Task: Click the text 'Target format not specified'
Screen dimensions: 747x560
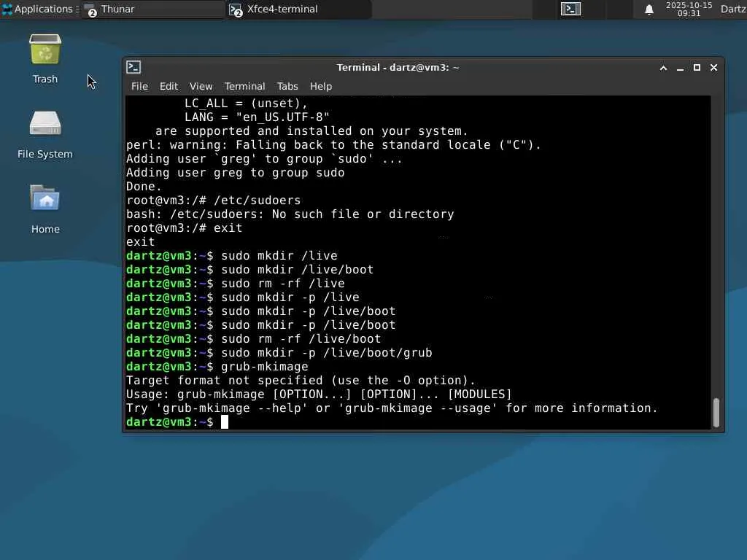Action: click(226, 381)
